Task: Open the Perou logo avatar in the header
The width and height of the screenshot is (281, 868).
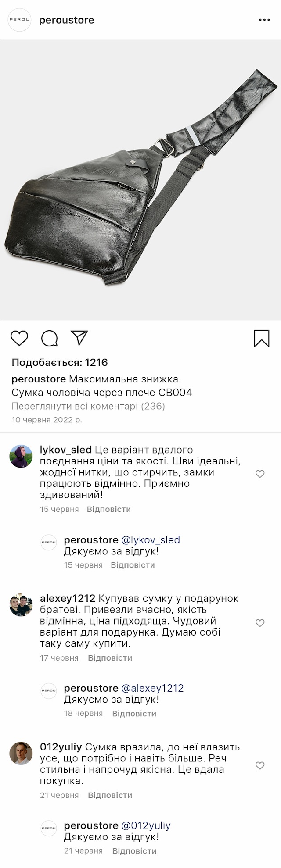Action: (x=20, y=20)
